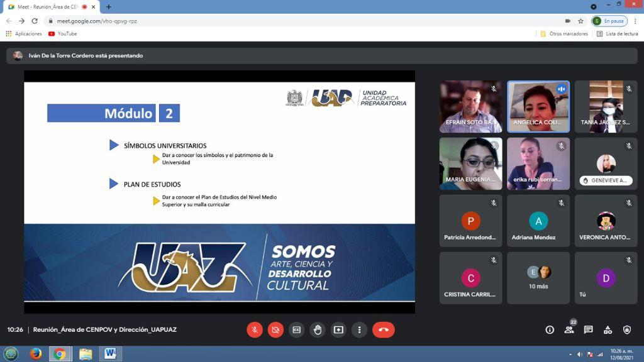Open the activities shapes icon
This screenshot has width=644, height=362.
(608, 329)
